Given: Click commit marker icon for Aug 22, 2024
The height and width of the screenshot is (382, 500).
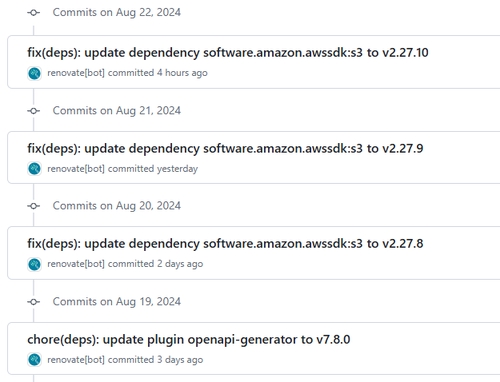Looking at the screenshot, I should coord(33,13).
